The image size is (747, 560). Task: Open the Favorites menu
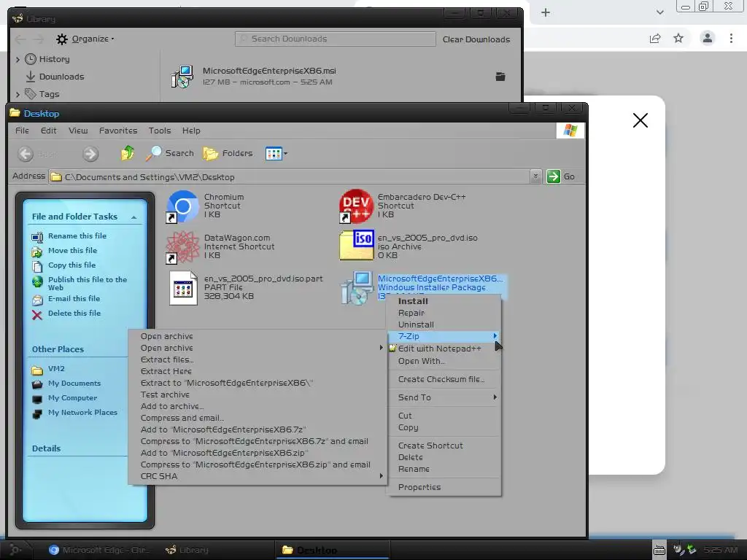[118, 131]
